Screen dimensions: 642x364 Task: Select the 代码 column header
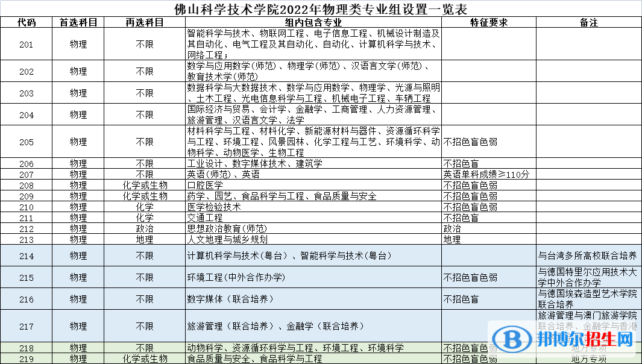click(x=26, y=22)
